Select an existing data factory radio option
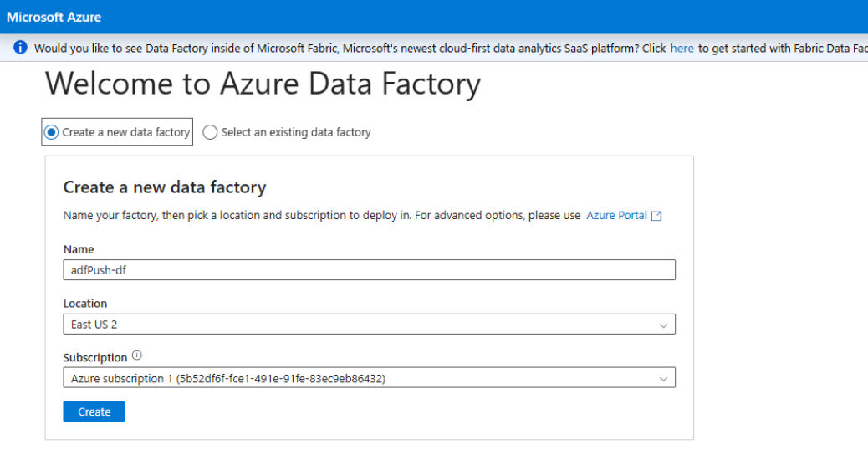Image resolution: width=868 pixels, height=450 pixels. (210, 132)
